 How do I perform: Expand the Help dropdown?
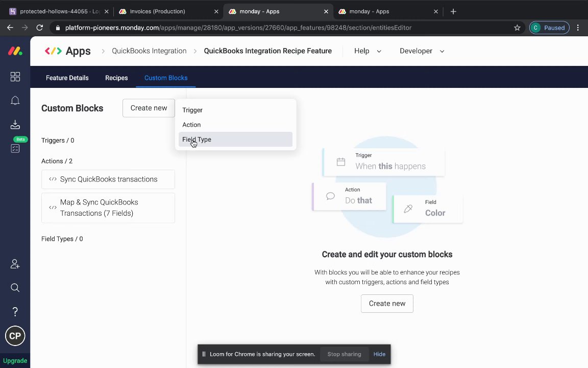367,51
